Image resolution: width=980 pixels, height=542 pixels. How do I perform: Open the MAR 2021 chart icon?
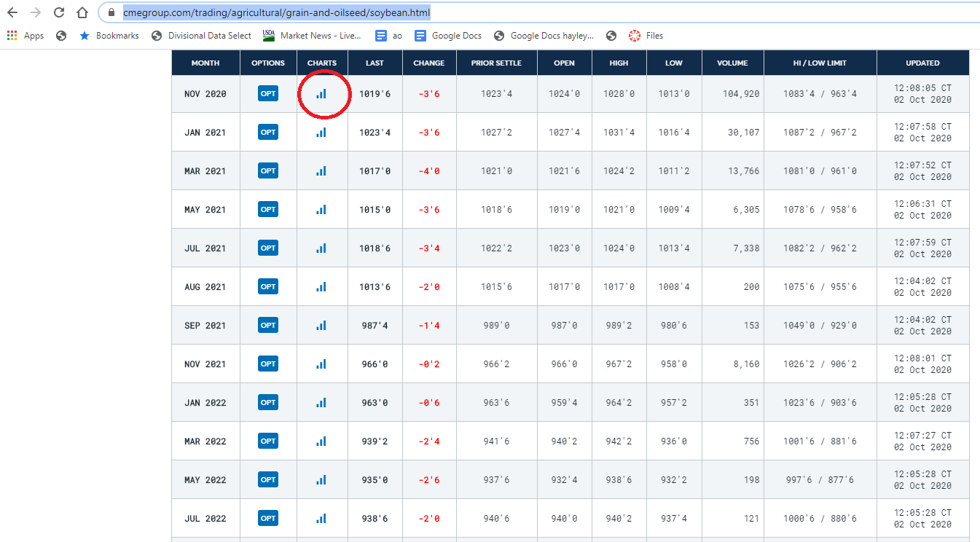[x=321, y=171]
